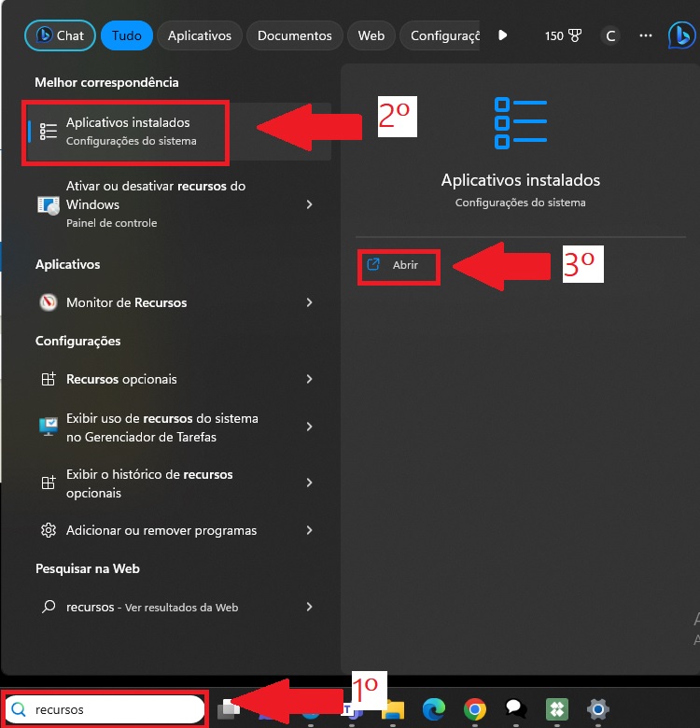
Task: Click the taskbar search box with recursos
Action: tap(105, 709)
